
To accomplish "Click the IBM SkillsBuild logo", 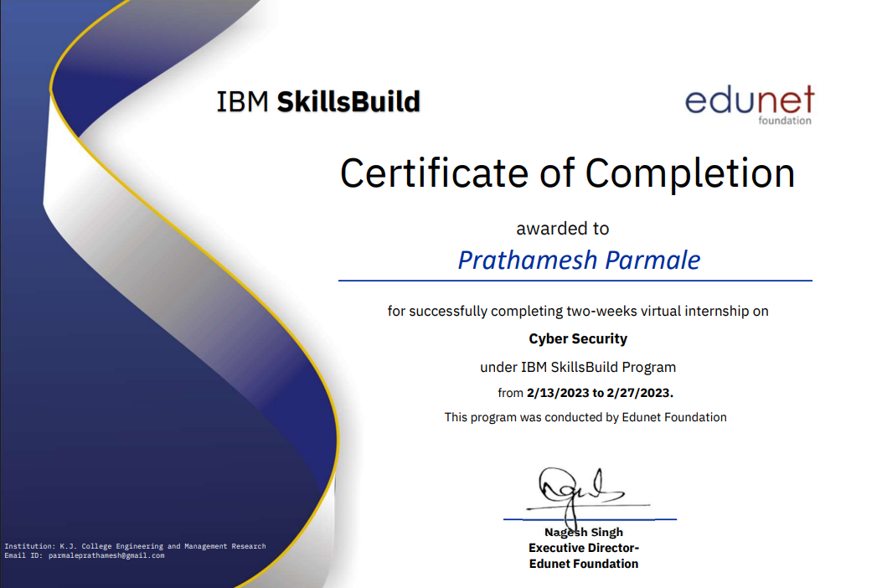I will tap(318, 102).
